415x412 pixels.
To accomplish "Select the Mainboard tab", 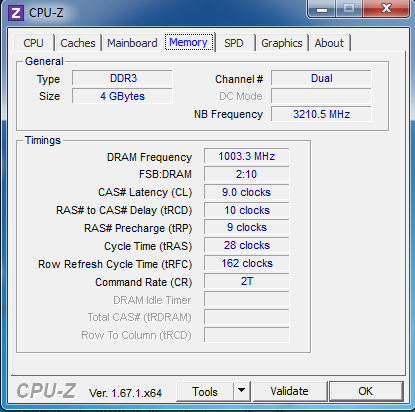I will tap(132, 43).
